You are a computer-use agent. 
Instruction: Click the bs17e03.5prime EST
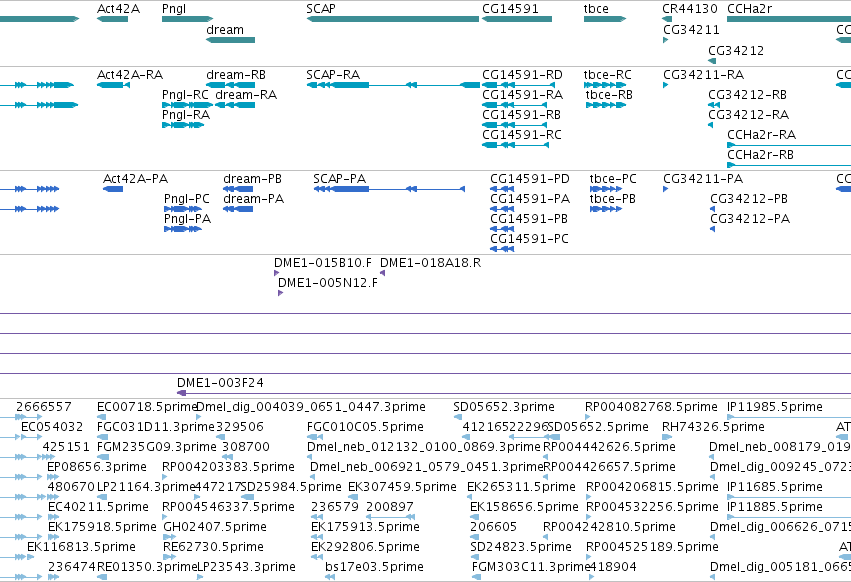click(x=329, y=578)
